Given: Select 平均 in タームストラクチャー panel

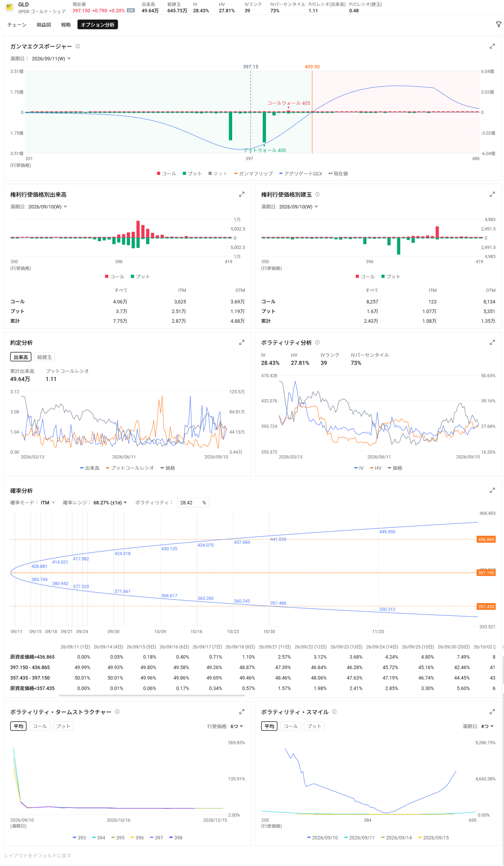Looking at the screenshot, I should click(18, 726).
